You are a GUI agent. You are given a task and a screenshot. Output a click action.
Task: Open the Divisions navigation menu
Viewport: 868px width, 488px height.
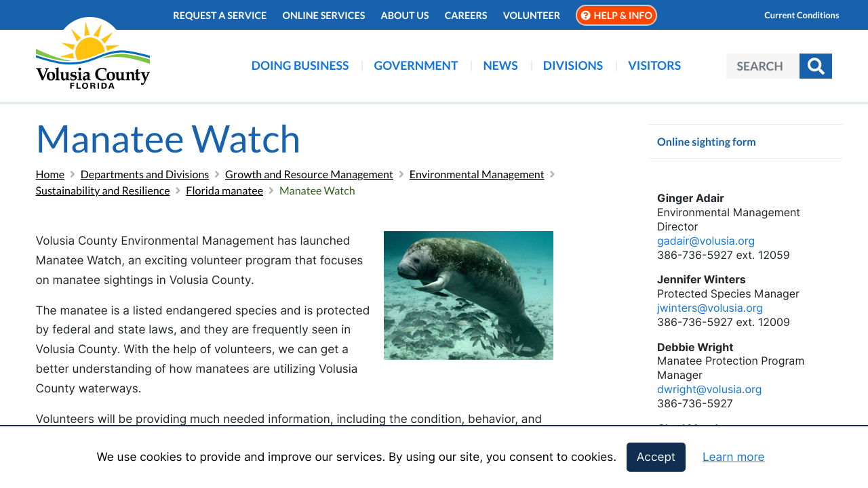coord(573,66)
